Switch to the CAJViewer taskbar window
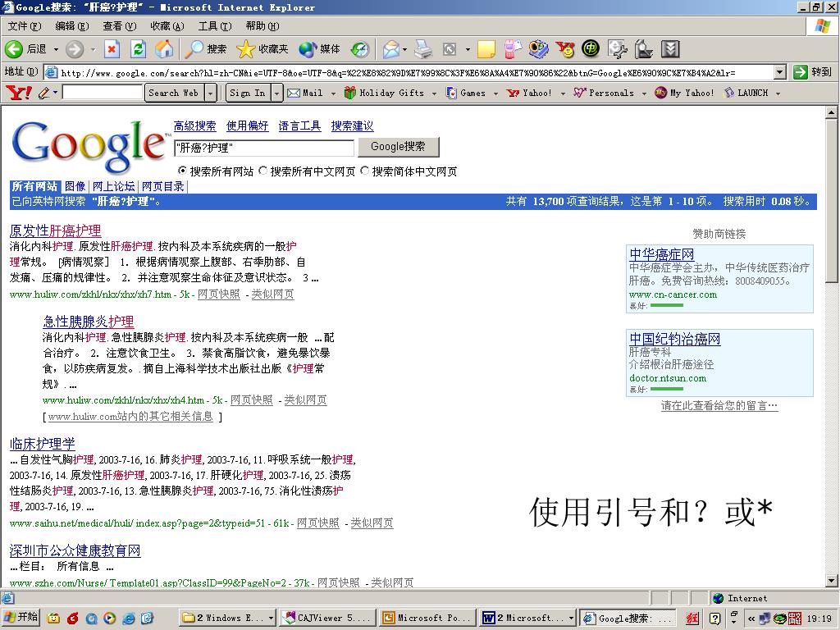Viewport: 840px width, 630px height. point(326,619)
